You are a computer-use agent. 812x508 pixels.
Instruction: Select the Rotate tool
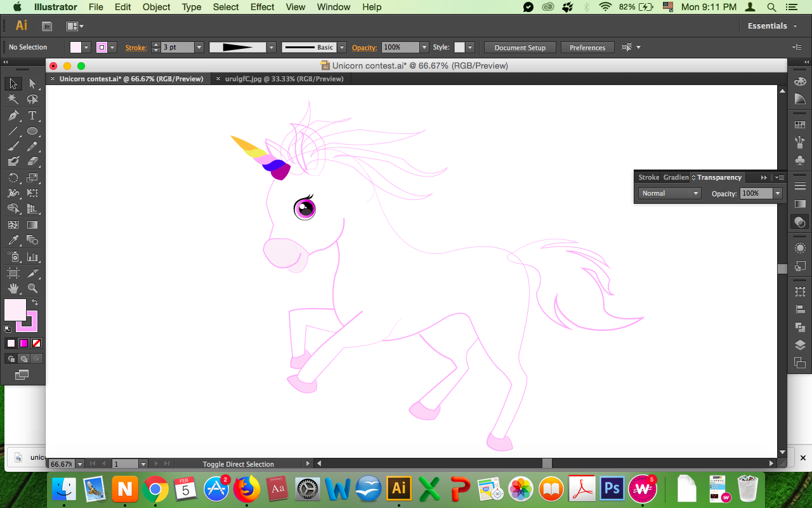tap(13, 178)
